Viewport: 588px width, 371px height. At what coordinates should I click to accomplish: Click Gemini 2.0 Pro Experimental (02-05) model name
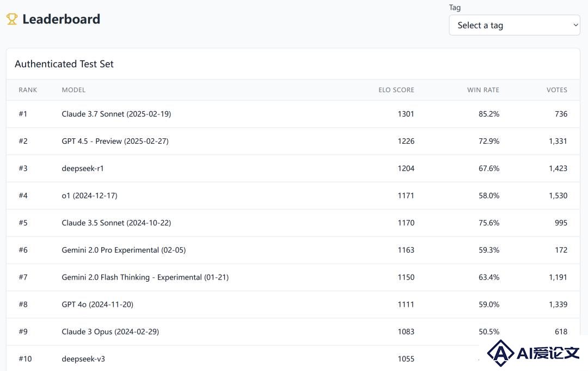click(x=124, y=250)
